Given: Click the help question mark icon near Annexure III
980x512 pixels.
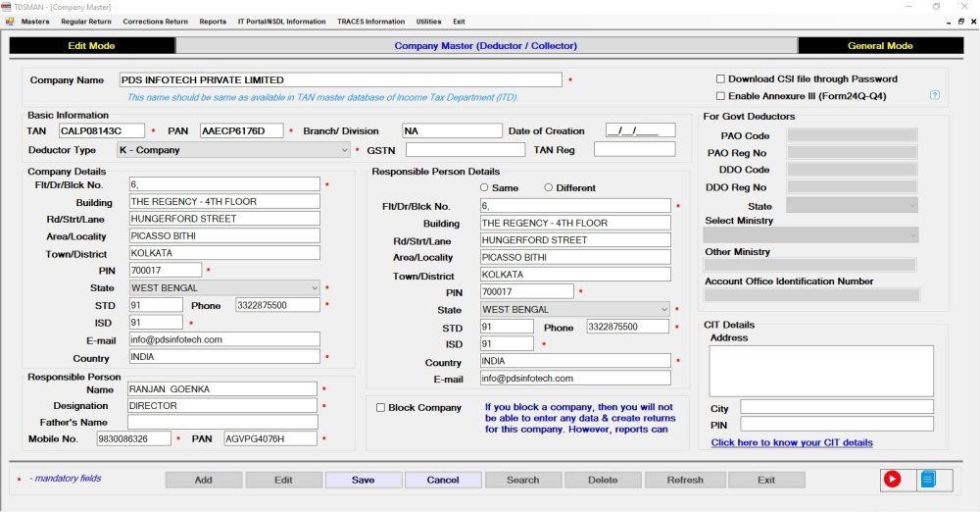Looking at the screenshot, I should click(x=934, y=95).
